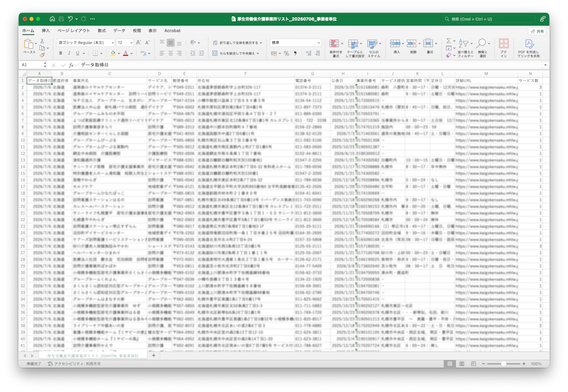Click the increase decimal icon
Viewport: 568px width, 392px height.
309,53
